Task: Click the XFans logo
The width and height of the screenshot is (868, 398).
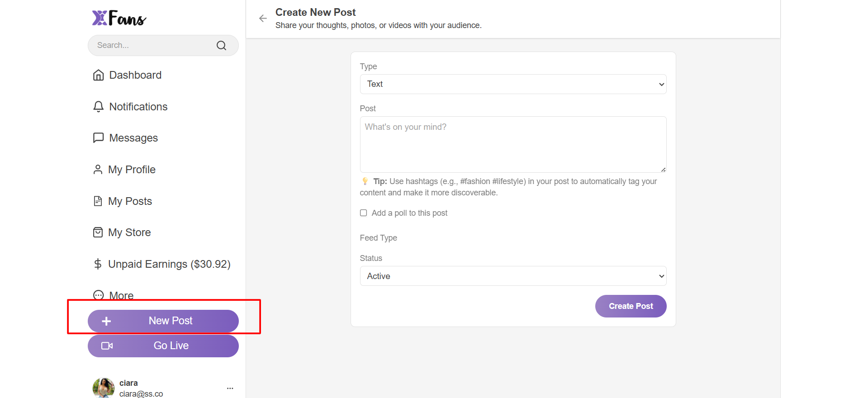Action: [119, 18]
